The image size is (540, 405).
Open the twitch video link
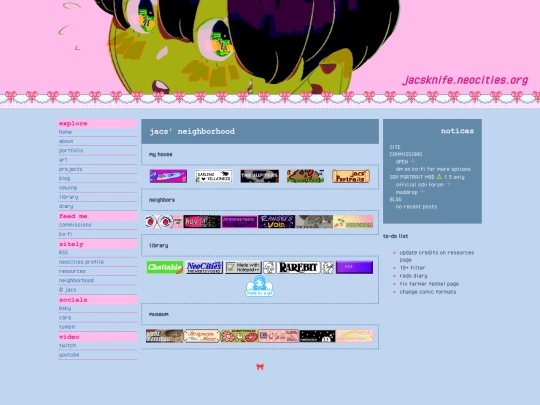coord(68,345)
